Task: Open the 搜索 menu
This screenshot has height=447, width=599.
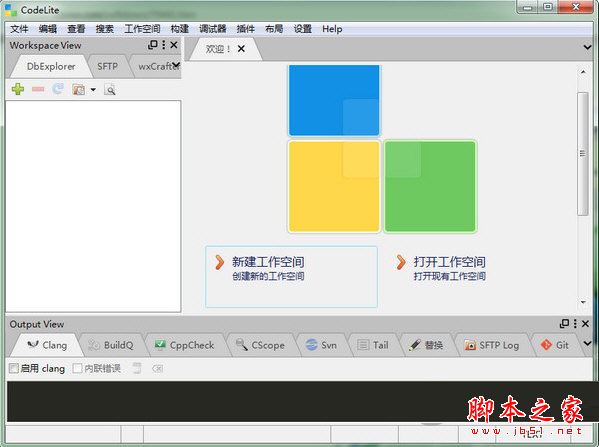Action: (104, 29)
